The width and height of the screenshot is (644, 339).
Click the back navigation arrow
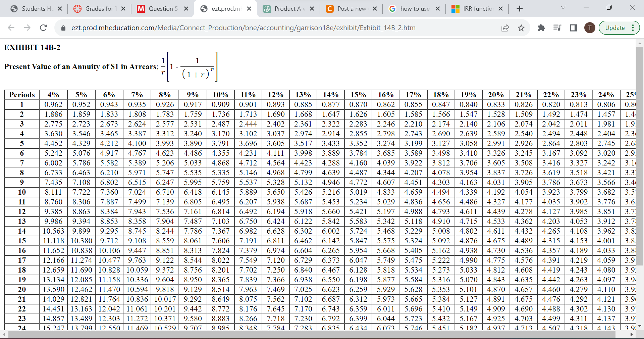11,28
